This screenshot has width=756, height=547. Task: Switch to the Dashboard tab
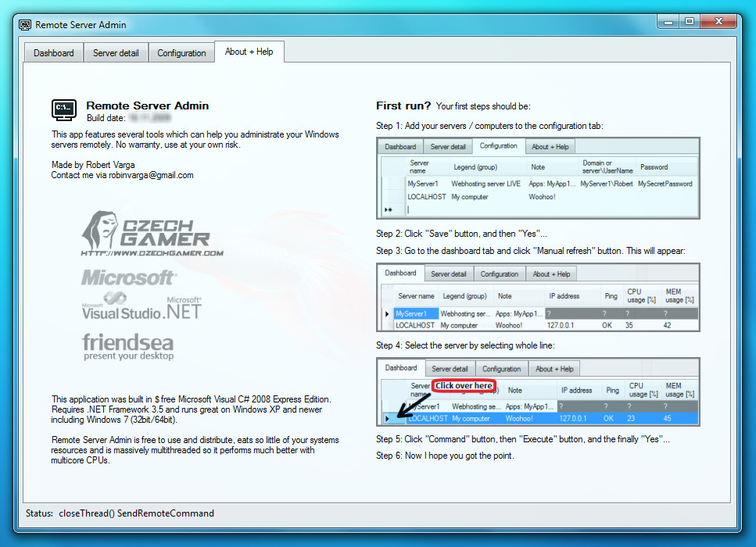pos(53,52)
